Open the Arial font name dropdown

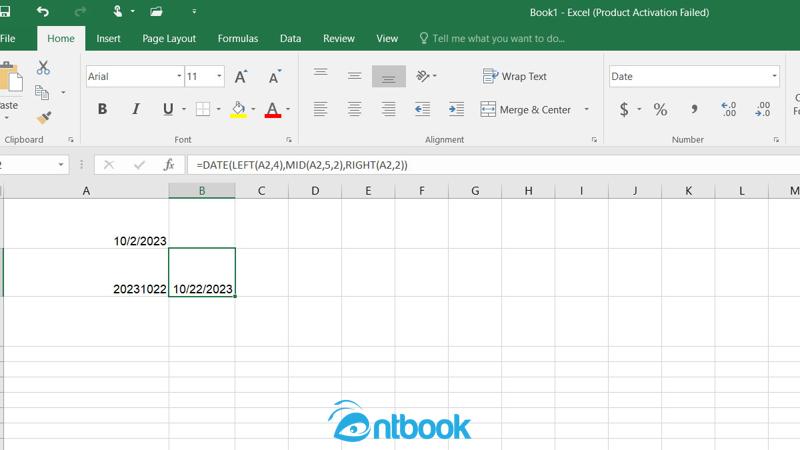tap(179, 77)
